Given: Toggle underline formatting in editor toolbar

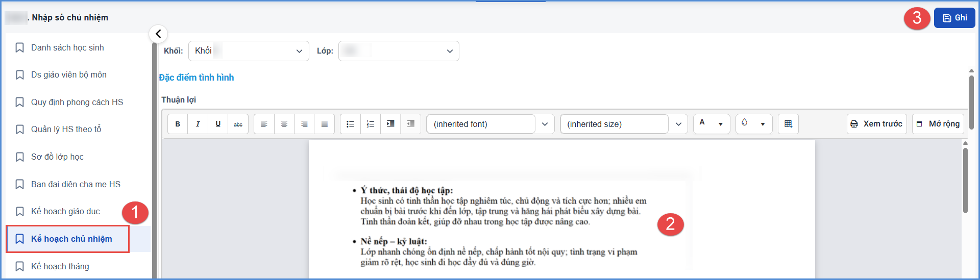Looking at the screenshot, I should pos(218,124).
